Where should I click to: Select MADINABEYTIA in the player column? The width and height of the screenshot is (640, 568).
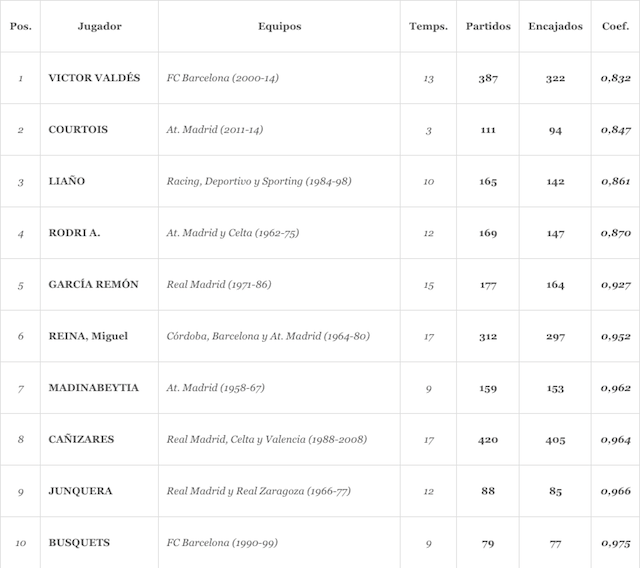[x=93, y=388]
